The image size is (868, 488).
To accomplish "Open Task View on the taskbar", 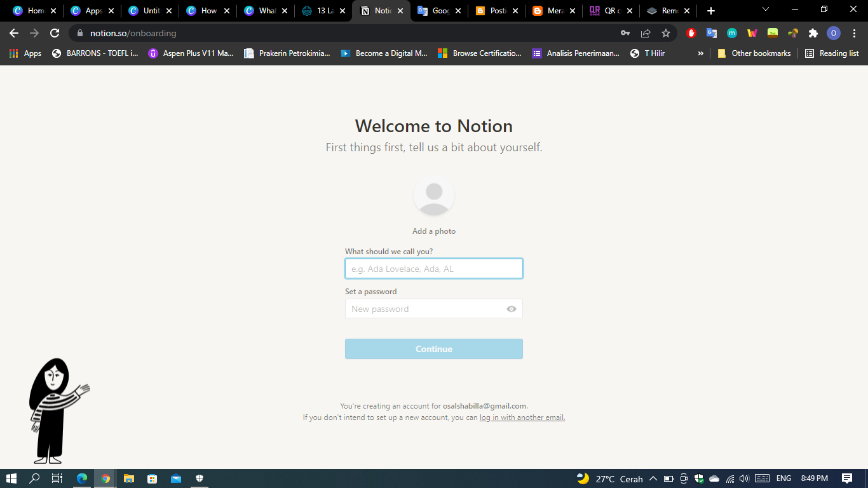I will (x=57, y=478).
